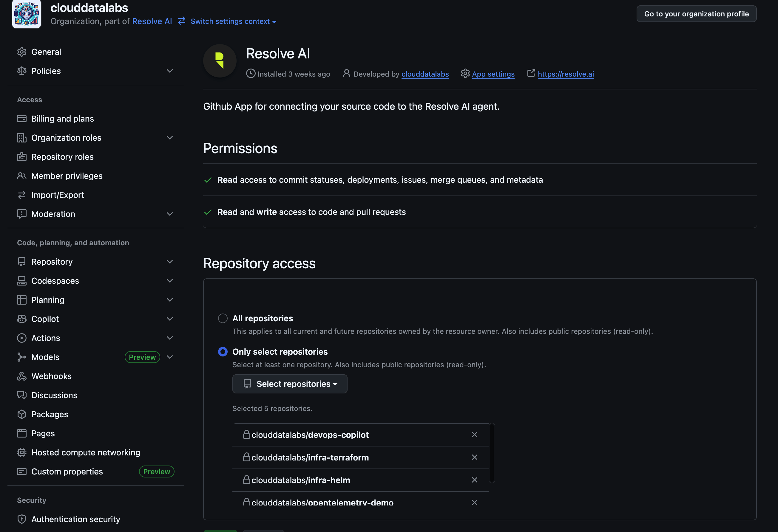Click the Models icon in sidebar
The height and width of the screenshot is (532, 778).
point(22,357)
